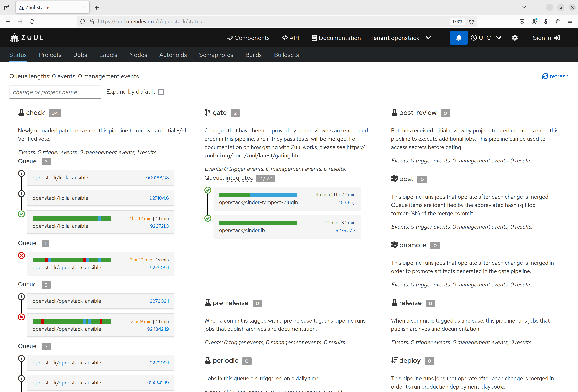Open the Semaphores tab
578x392 pixels.
(x=216, y=55)
